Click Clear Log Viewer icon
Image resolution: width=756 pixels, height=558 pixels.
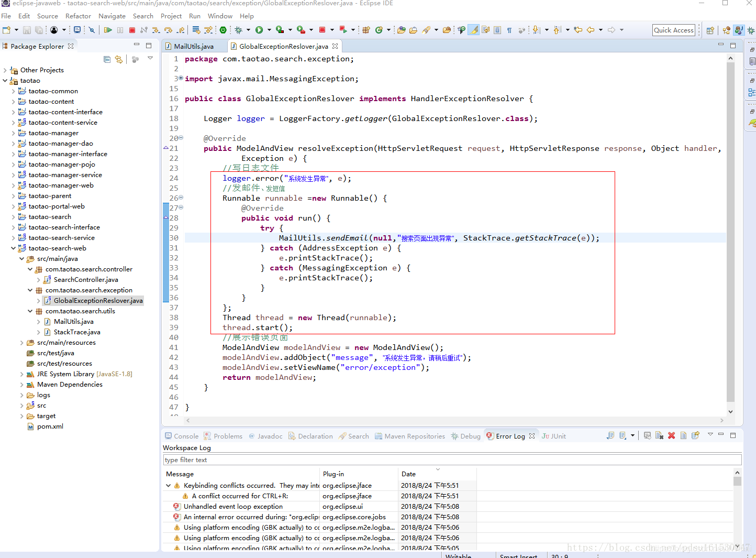(x=659, y=435)
